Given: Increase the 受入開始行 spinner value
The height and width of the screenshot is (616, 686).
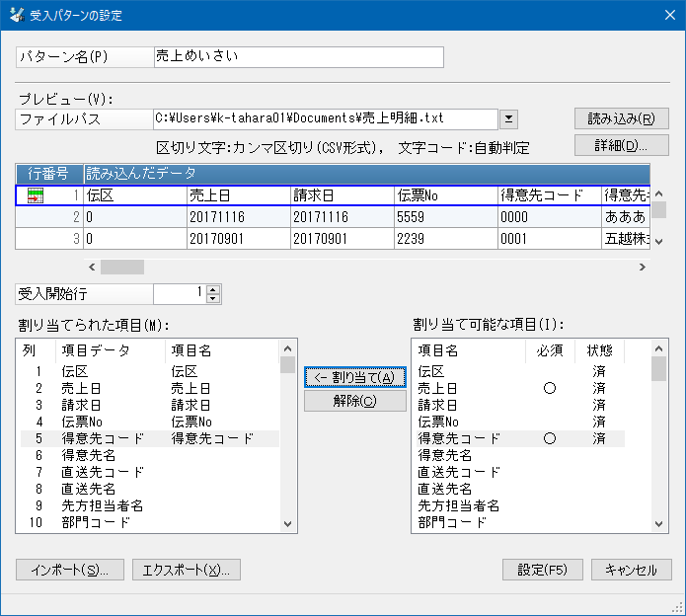Looking at the screenshot, I should pyautogui.click(x=214, y=289).
